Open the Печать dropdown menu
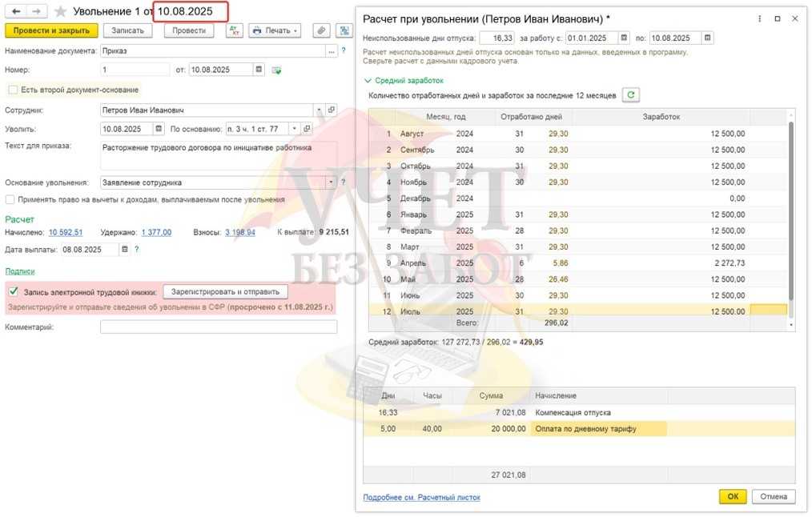Image resolution: width=812 pixels, height=517 pixels. [x=274, y=30]
